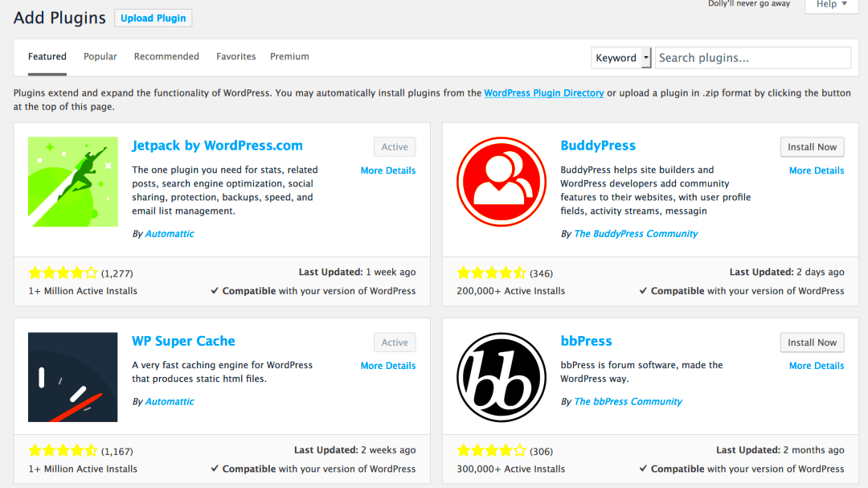
Task: Open More Details for BuddyPress
Action: pyautogui.click(x=817, y=170)
